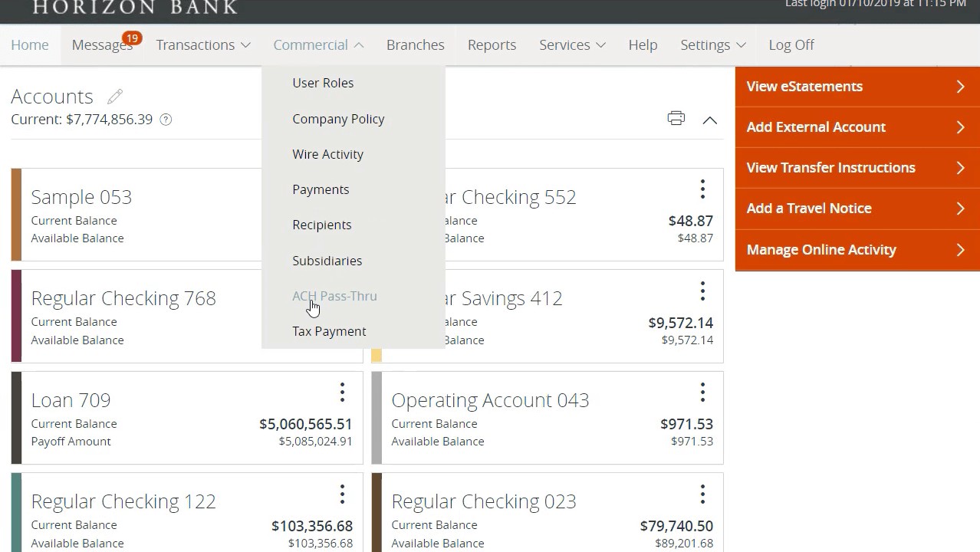980x552 pixels.
Task: Open the three-dot menu for Regular Checking 023
Action: point(702,495)
